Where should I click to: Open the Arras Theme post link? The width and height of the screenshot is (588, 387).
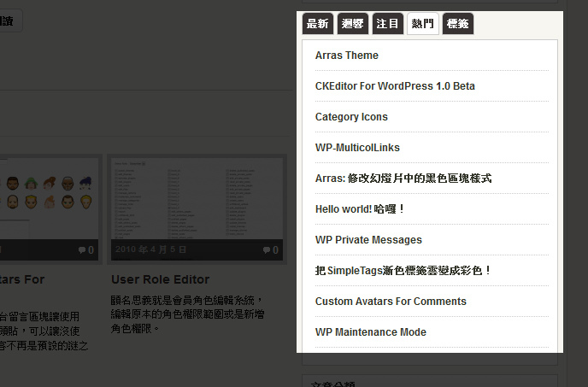click(346, 56)
